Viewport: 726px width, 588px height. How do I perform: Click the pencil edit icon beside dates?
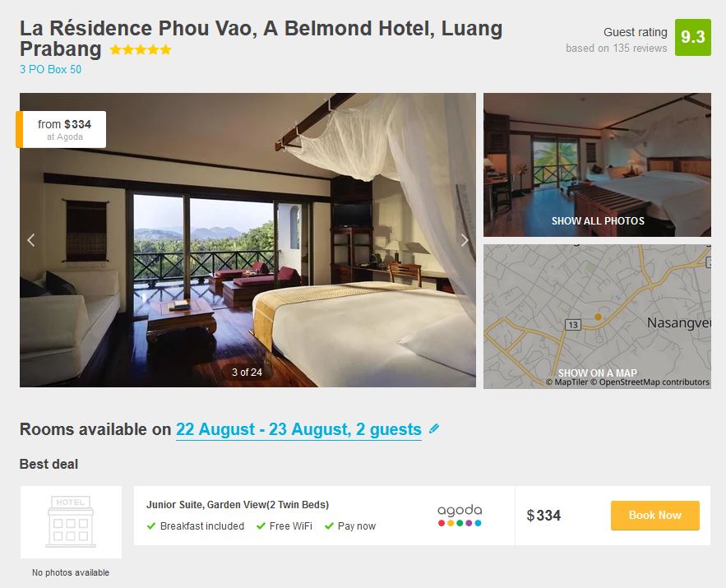click(x=434, y=428)
